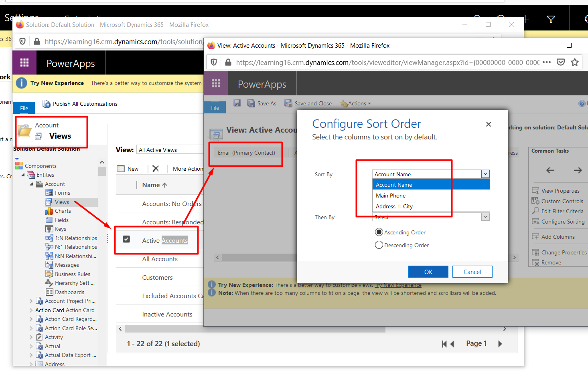The image size is (588, 371).
Task: Select the Descending Order radio button
Action: 379,245
